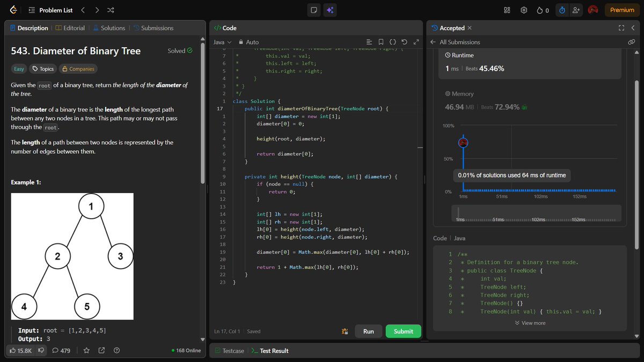Open the AI sparkle assistant icon

330,10
